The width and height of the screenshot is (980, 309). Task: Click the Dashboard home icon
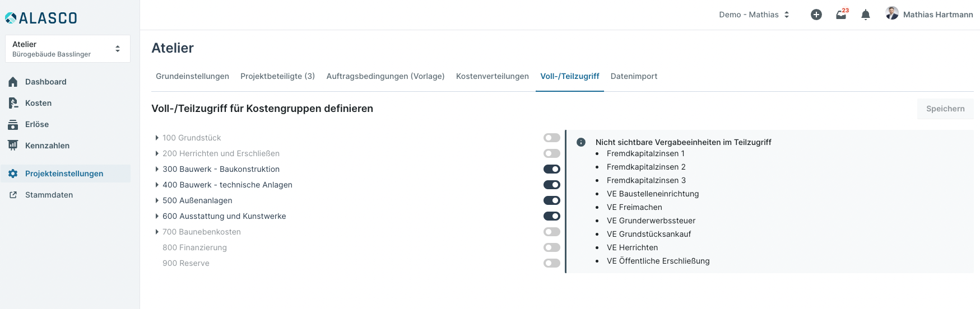pyautogui.click(x=13, y=82)
